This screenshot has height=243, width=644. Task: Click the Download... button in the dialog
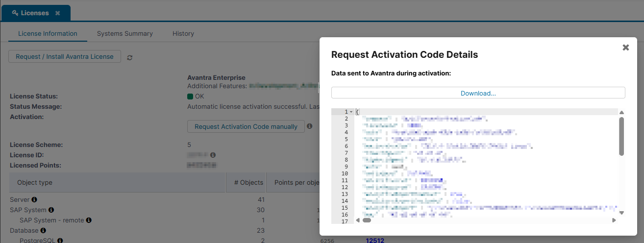point(478,93)
